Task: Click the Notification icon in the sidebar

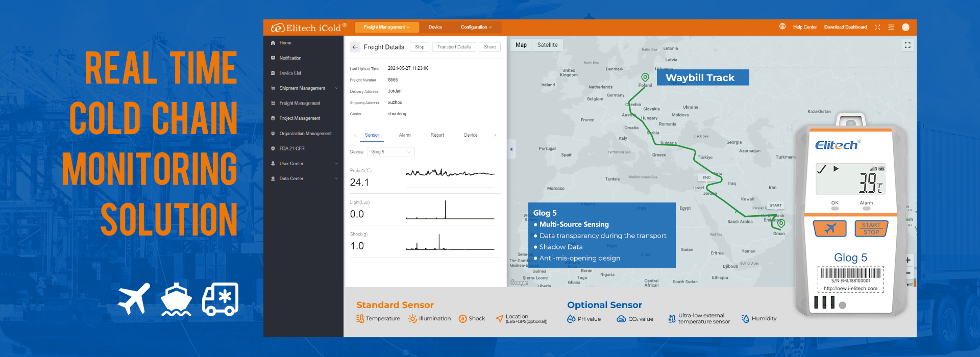Action: point(273,58)
